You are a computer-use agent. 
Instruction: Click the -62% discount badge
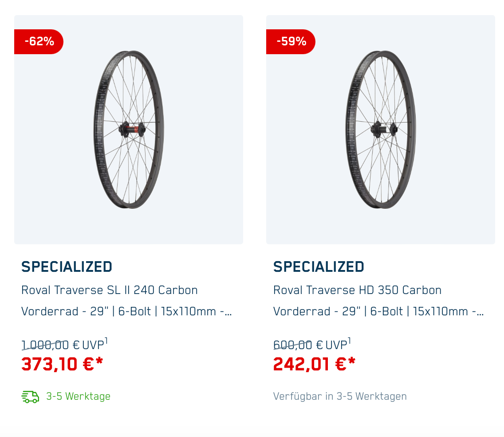(x=39, y=42)
